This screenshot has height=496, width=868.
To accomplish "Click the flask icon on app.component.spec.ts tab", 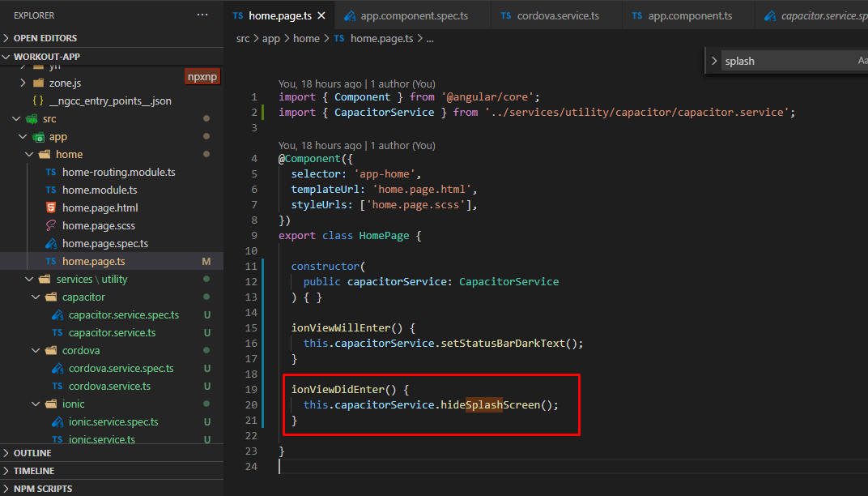I will (x=350, y=15).
